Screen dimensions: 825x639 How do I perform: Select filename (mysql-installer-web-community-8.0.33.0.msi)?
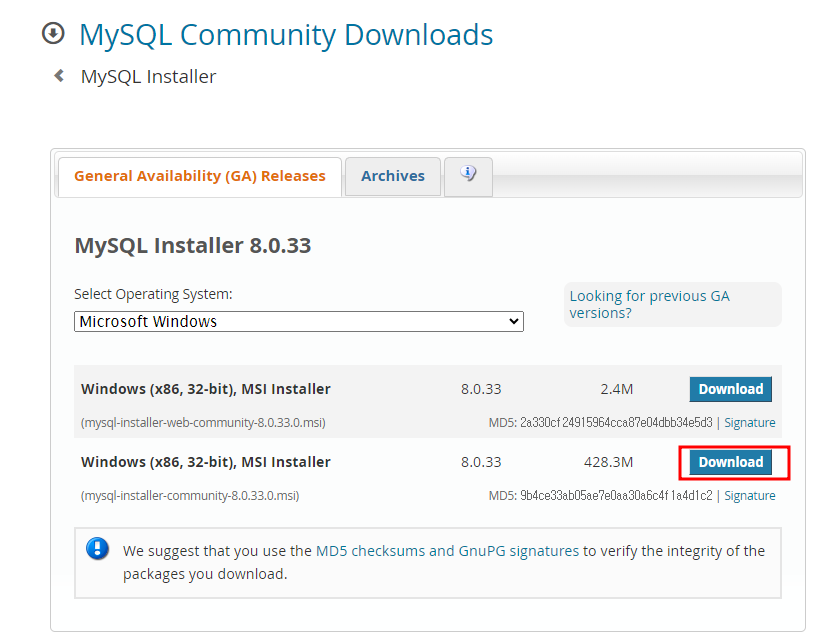(x=203, y=423)
